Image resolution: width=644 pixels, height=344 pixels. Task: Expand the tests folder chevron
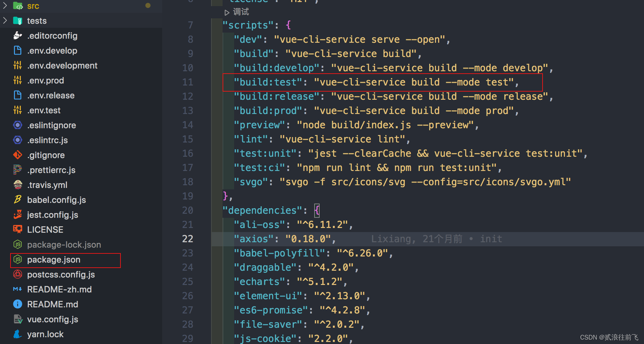(5, 20)
